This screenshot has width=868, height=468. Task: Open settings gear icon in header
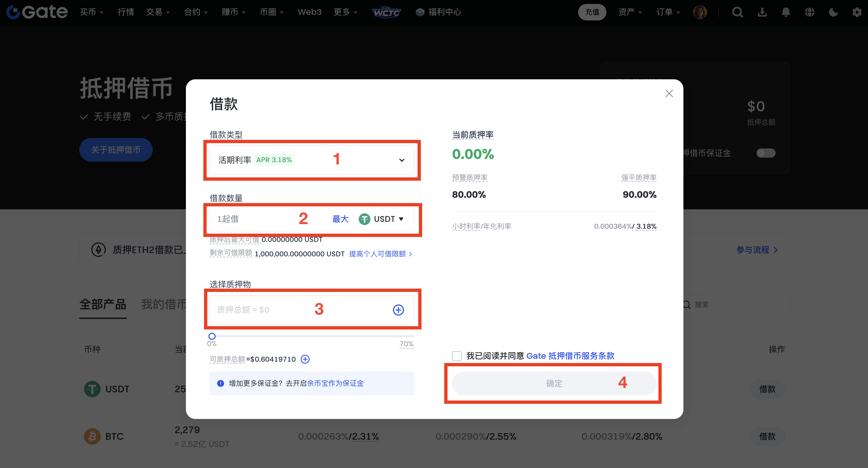856,13
